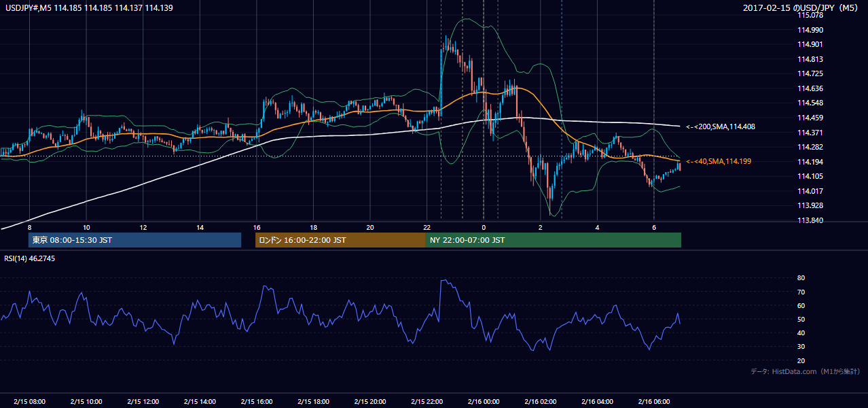The image size is (868, 408).
Task: Click the 2/16 04:00 time label
Action: pyautogui.click(x=597, y=401)
